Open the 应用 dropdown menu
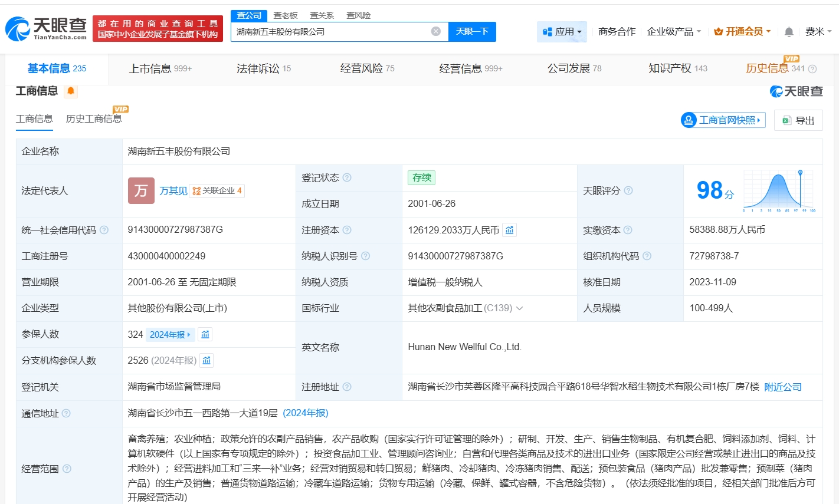The image size is (839, 504). click(562, 32)
